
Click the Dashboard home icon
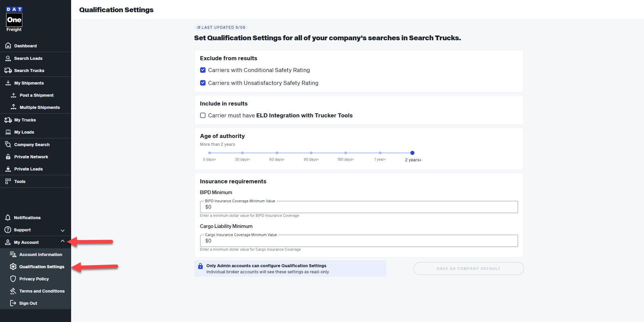click(8, 46)
